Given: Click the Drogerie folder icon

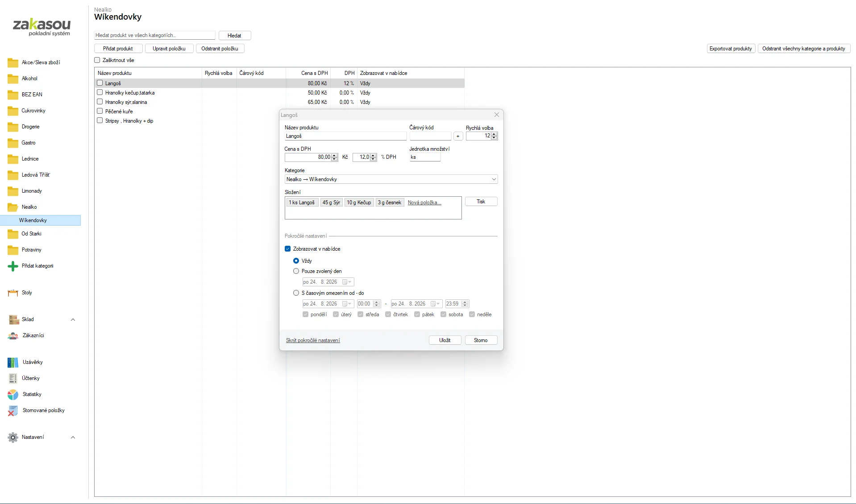Looking at the screenshot, I should (x=13, y=127).
